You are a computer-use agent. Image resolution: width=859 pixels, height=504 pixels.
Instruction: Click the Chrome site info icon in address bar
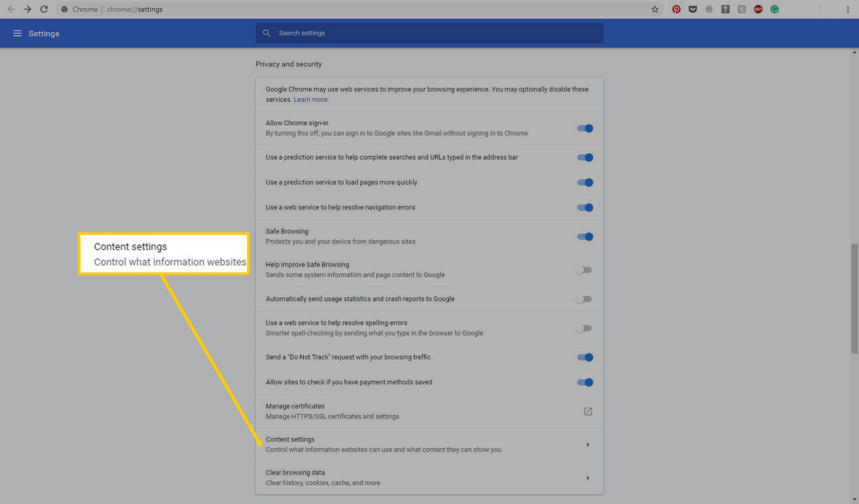click(65, 9)
